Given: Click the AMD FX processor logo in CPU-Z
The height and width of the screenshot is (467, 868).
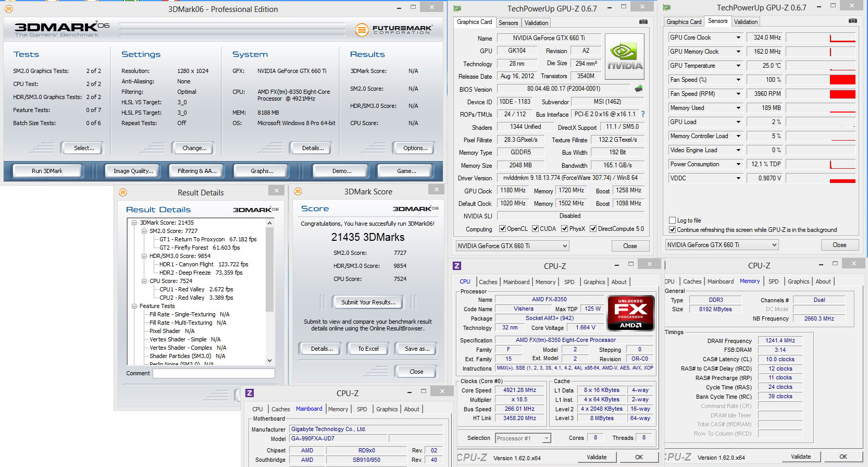Looking at the screenshot, I should click(630, 313).
